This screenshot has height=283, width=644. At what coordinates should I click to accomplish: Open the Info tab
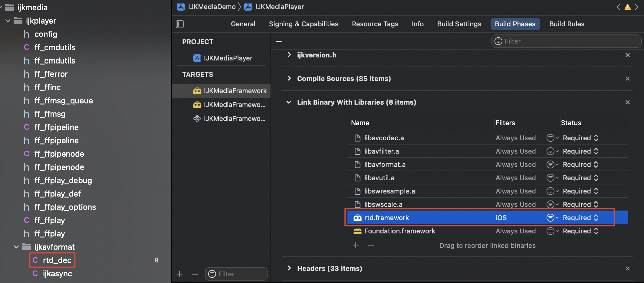click(x=418, y=24)
